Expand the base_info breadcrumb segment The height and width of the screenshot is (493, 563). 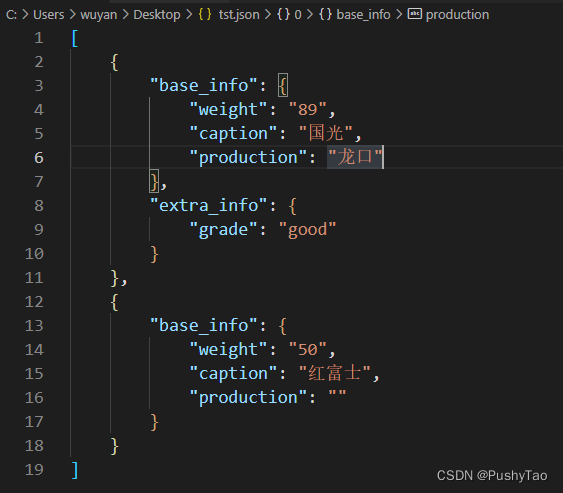click(x=363, y=15)
